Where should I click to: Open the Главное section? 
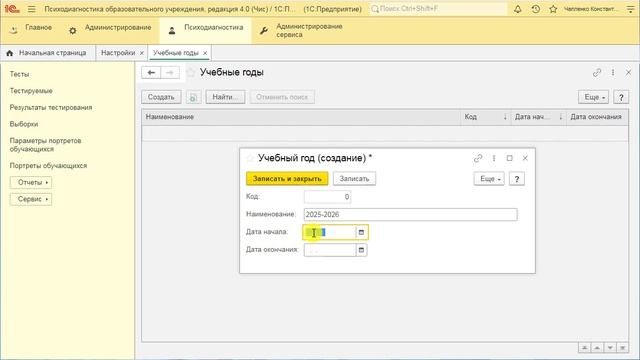(x=31, y=30)
